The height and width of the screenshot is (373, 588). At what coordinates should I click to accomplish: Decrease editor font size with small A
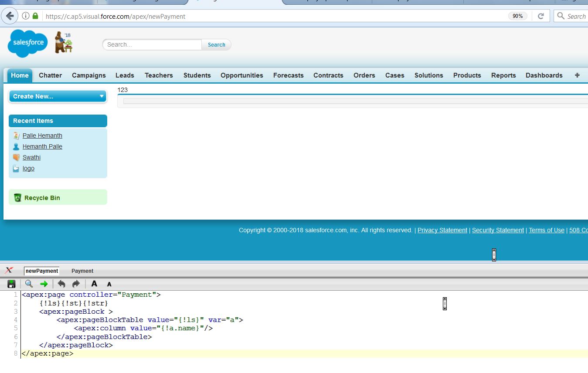[x=109, y=285]
